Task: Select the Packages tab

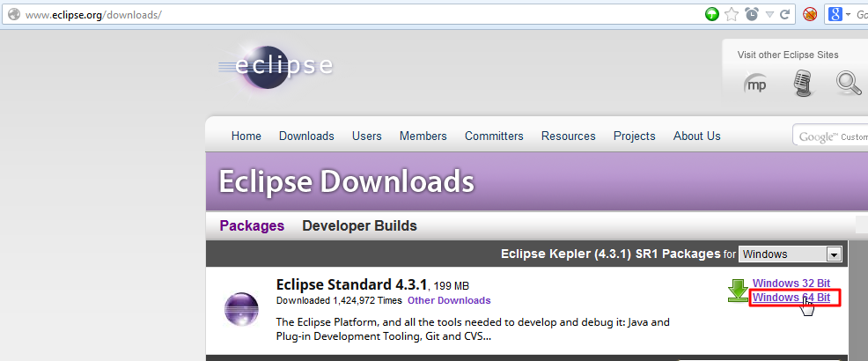Action: [252, 226]
